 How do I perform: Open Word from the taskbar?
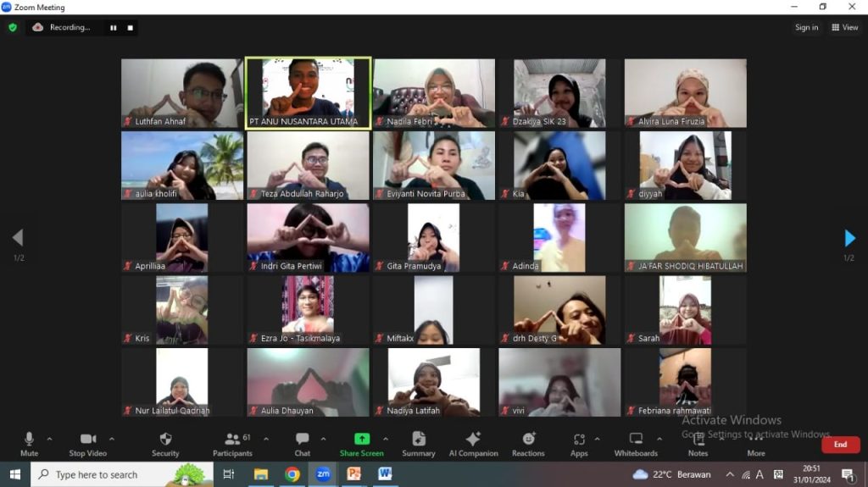point(386,474)
